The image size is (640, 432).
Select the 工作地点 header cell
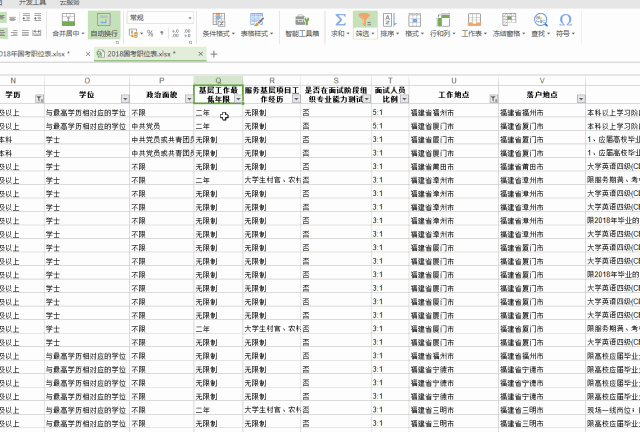pos(453,95)
